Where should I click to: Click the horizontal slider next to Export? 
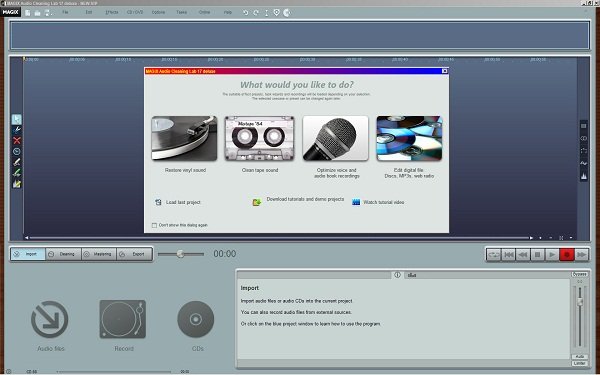pos(181,254)
